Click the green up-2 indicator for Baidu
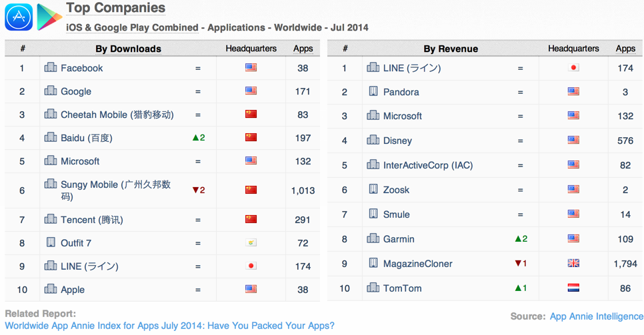Image resolution: width=644 pixels, height=335 pixels. coord(199,138)
